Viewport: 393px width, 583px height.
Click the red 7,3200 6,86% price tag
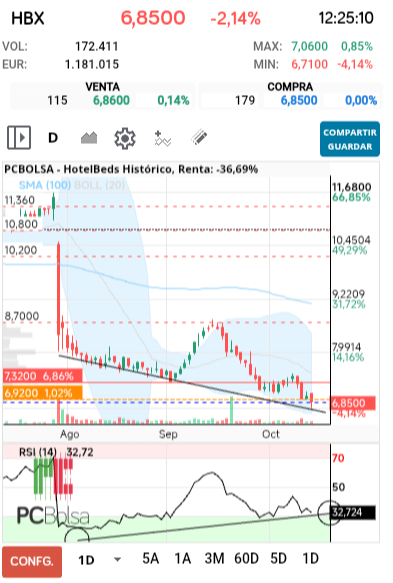42,376
